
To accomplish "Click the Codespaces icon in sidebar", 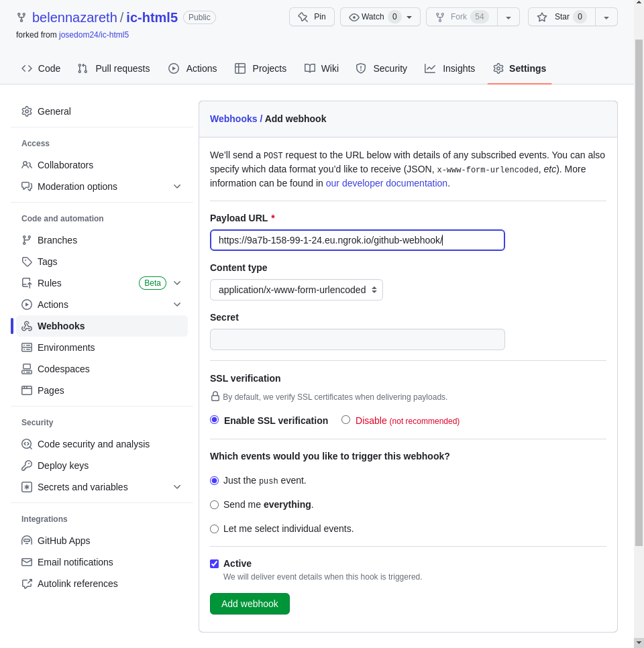I will [27, 369].
